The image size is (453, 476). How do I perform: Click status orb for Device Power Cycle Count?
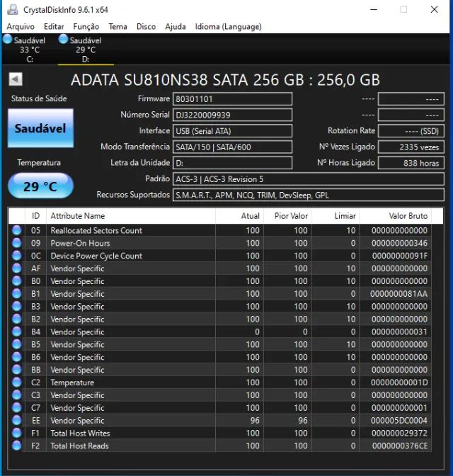17,256
